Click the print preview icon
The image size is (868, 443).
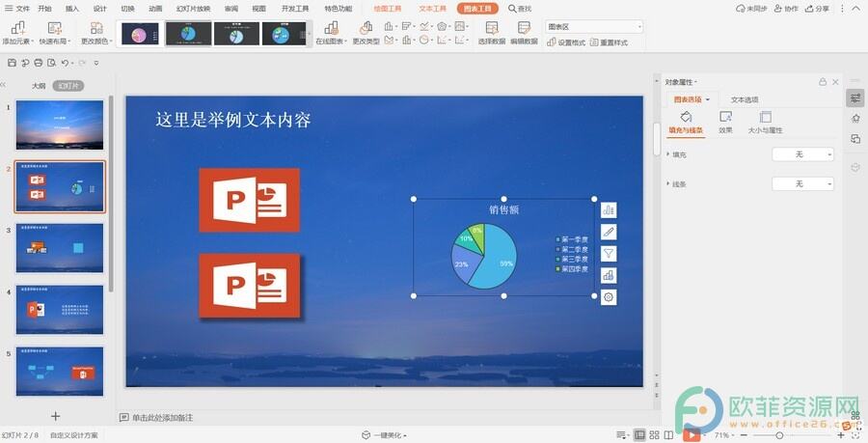click(x=51, y=63)
